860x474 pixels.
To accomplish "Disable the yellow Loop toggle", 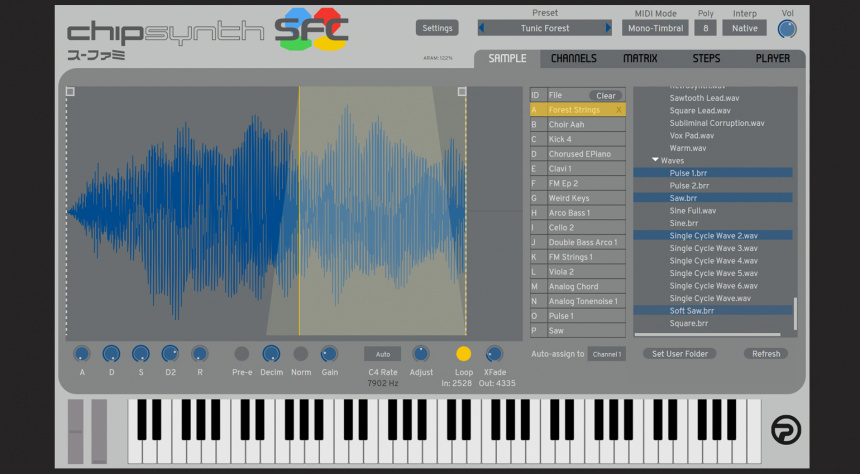I will [464, 354].
